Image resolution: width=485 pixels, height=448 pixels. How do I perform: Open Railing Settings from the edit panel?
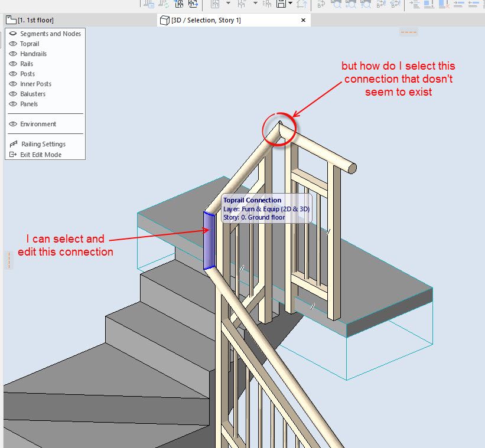(x=44, y=144)
